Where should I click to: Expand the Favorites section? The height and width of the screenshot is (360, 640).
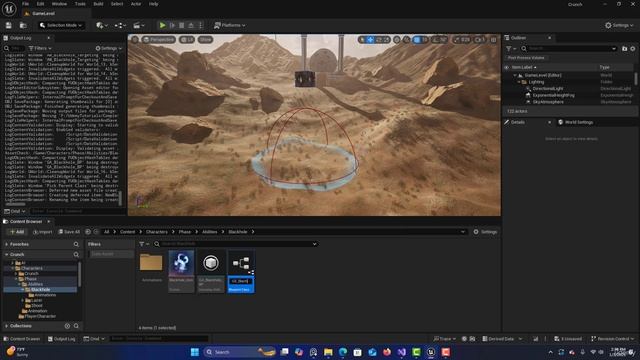(7, 244)
